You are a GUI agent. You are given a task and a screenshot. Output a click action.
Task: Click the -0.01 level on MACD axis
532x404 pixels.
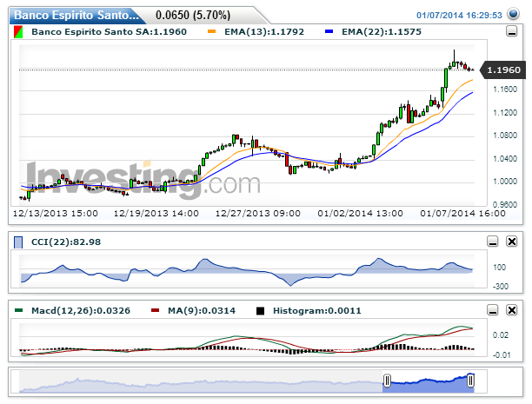(x=502, y=354)
